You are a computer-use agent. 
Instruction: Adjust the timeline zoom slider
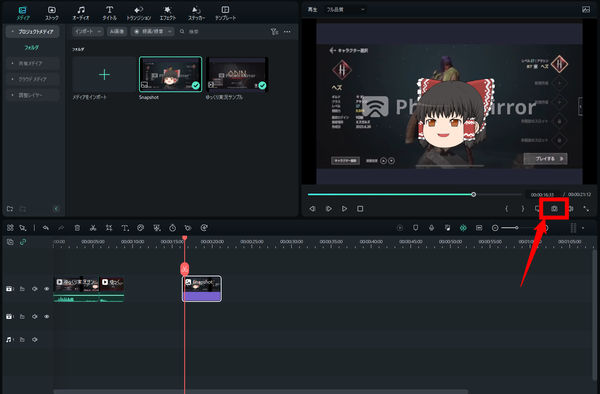517,228
